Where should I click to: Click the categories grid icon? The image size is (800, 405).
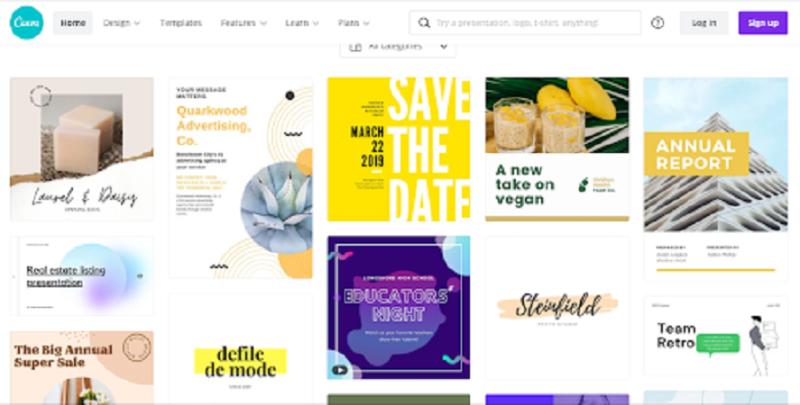point(355,47)
